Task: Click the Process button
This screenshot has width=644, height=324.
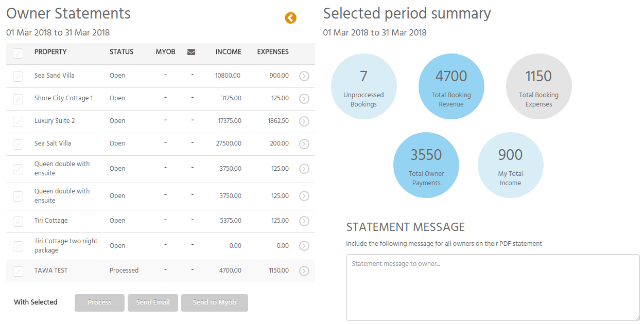Action: 99,303
